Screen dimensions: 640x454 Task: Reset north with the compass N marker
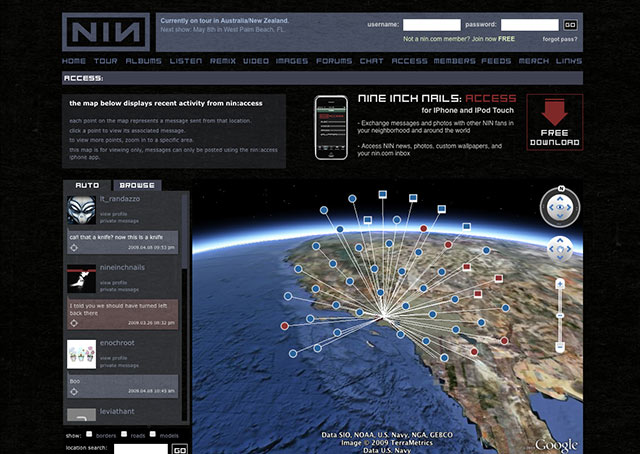click(x=561, y=189)
